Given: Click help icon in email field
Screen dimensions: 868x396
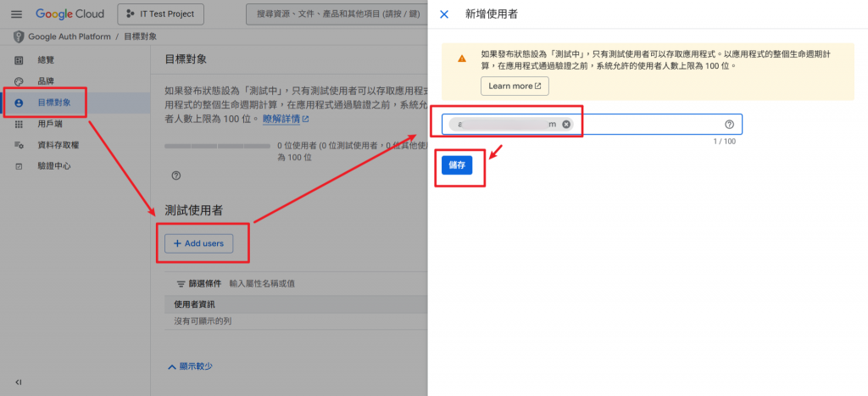Looking at the screenshot, I should [x=729, y=124].
